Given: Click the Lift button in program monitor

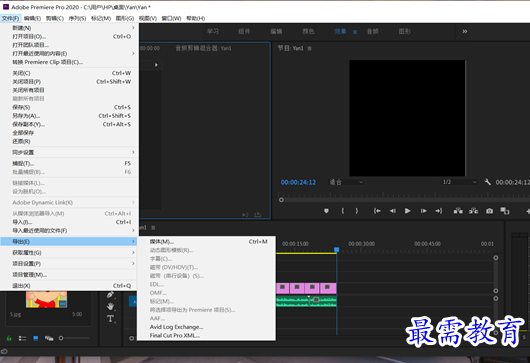Looking at the screenshot, I should 458,211.
